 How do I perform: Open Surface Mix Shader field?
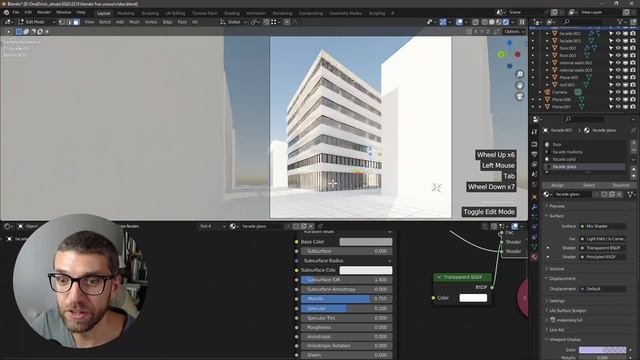click(x=603, y=226)
